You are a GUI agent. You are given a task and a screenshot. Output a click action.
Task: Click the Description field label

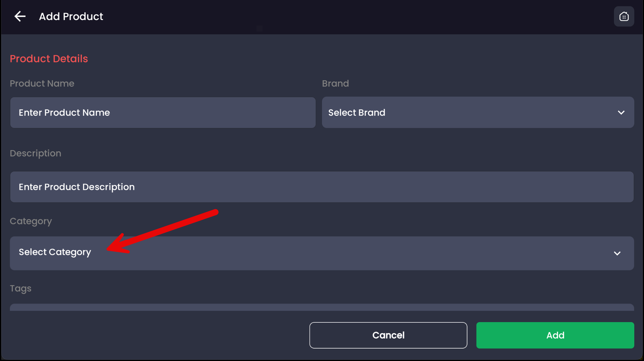click(36, 153)
